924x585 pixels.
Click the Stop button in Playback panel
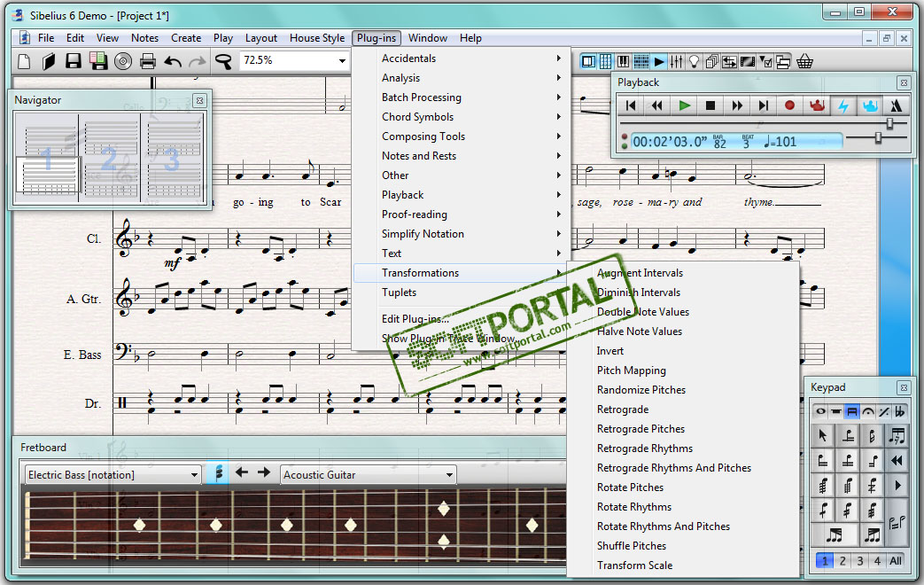click(x=710, y=105)
